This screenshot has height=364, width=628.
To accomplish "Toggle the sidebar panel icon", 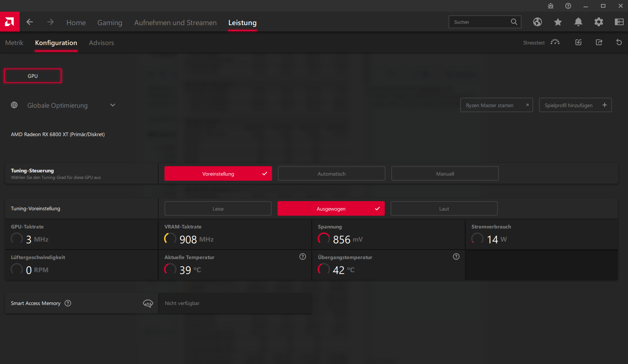I will pyautogui.click(x=619, y=22).
